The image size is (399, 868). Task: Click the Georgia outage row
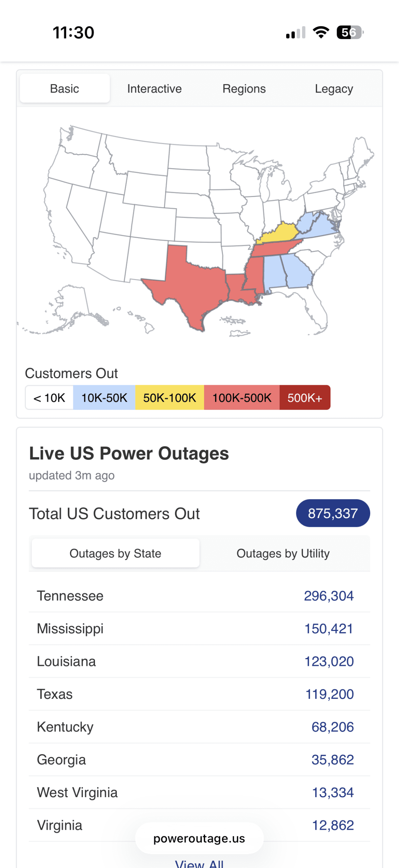199,760
